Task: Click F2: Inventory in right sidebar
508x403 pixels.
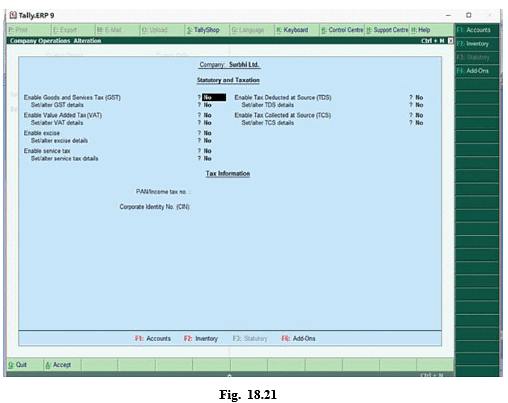Action: [x=477, y=44]
